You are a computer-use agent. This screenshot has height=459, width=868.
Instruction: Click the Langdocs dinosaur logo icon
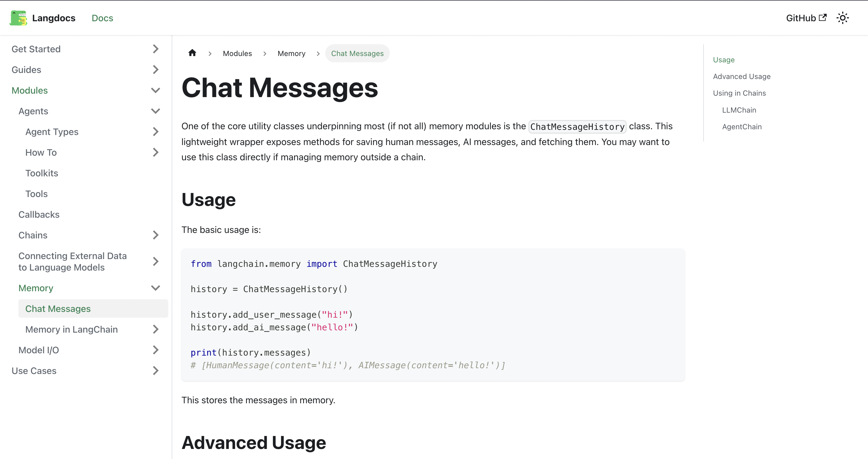click(x=18, y=18)
